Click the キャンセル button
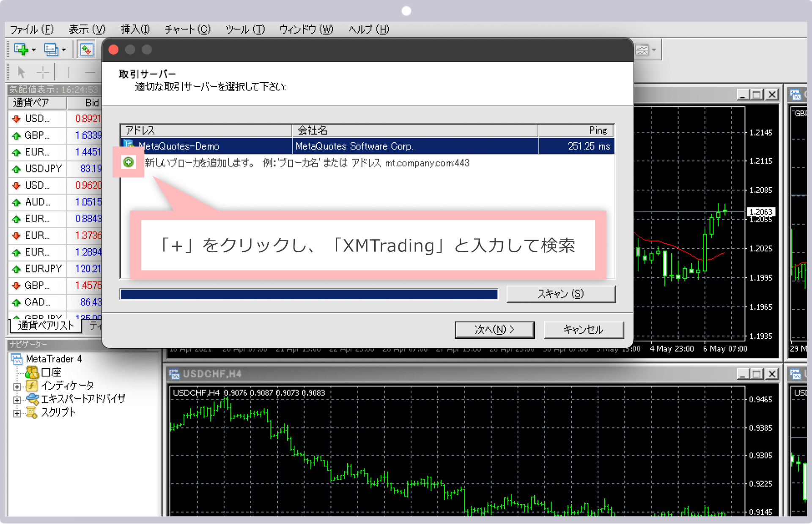This screenshot has width=812, height=524. [583, 330]
